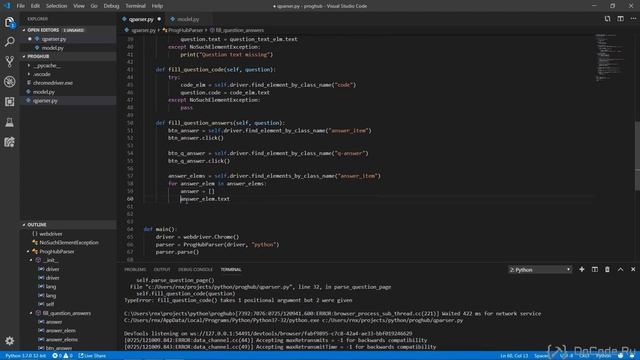Collapse the OUTLINE section
This screenshot has width=640, height=360.
(x=24, y=225)
